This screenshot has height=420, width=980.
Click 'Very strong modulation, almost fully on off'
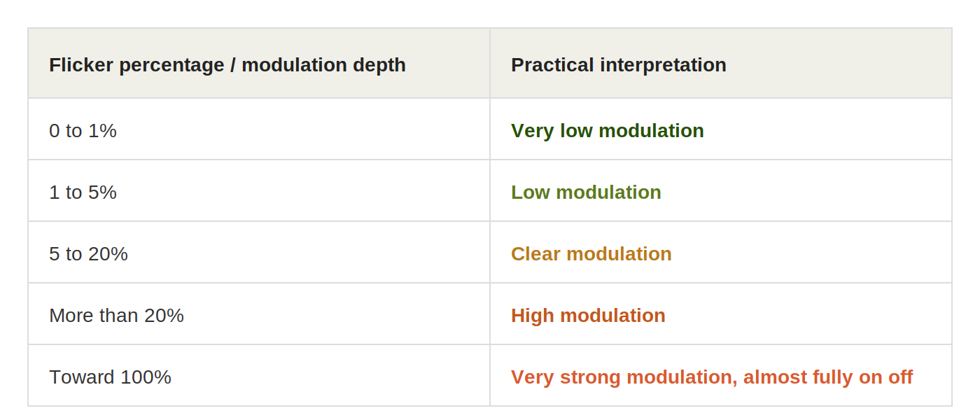pos(712,377)
